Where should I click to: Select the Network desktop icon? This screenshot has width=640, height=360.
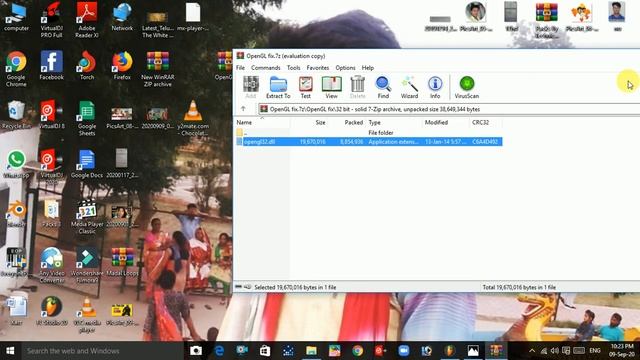pos(122,16)
